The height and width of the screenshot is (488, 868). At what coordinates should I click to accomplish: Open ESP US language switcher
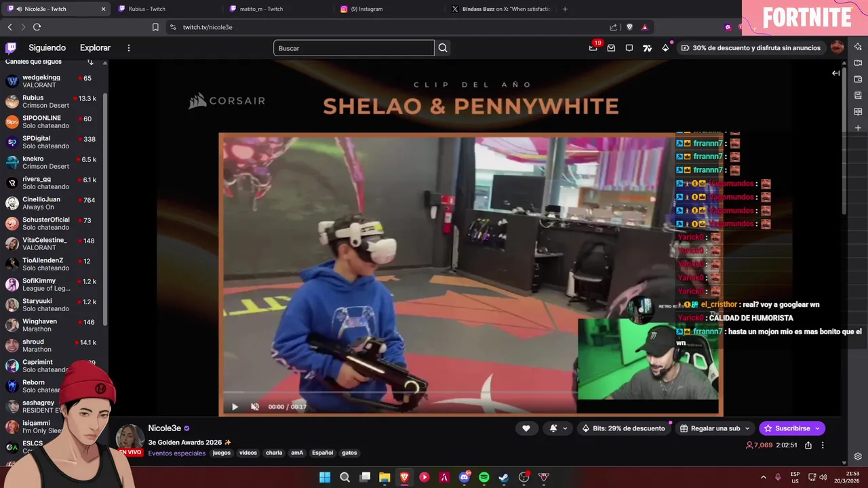pos(795,477)
